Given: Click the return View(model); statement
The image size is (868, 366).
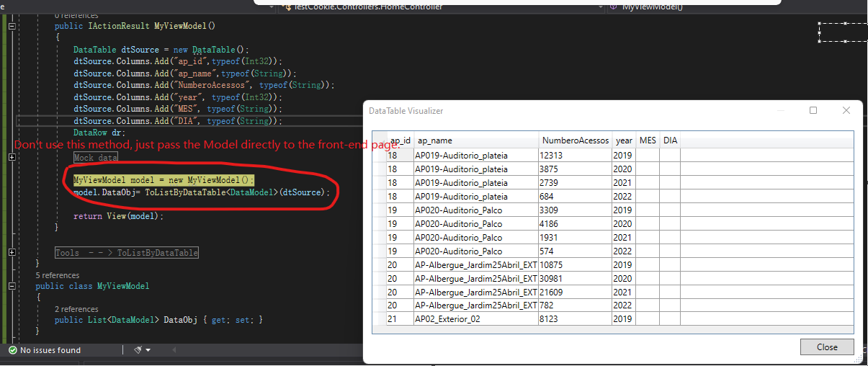Looking at the screenshot, I should (119, 216).
